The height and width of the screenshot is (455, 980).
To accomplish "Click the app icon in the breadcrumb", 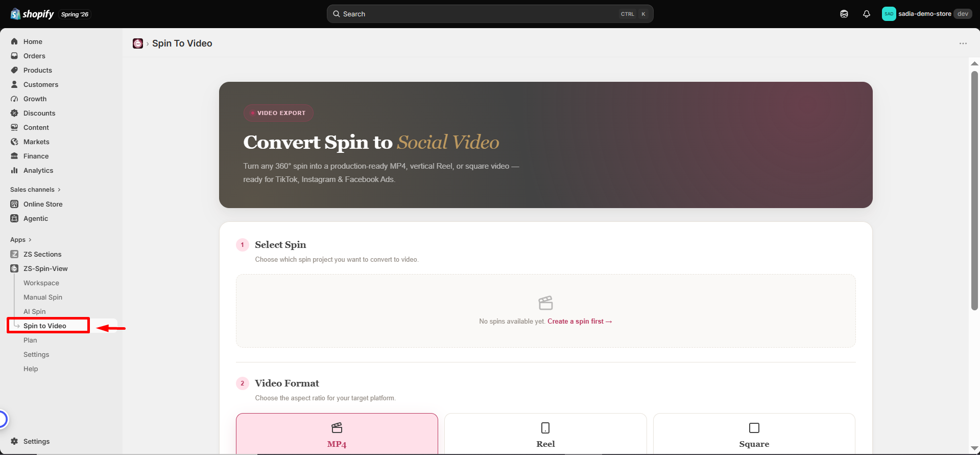I will coord(138,43).
